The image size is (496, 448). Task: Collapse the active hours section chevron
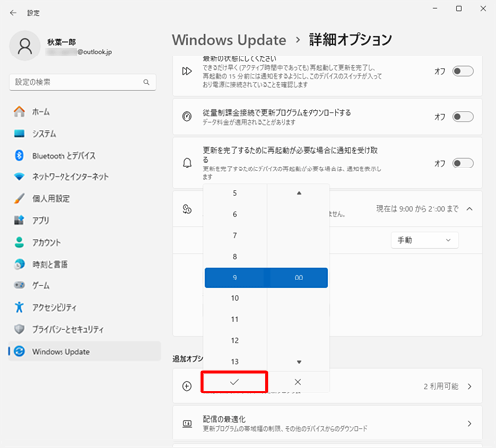(x=469, y=209)
